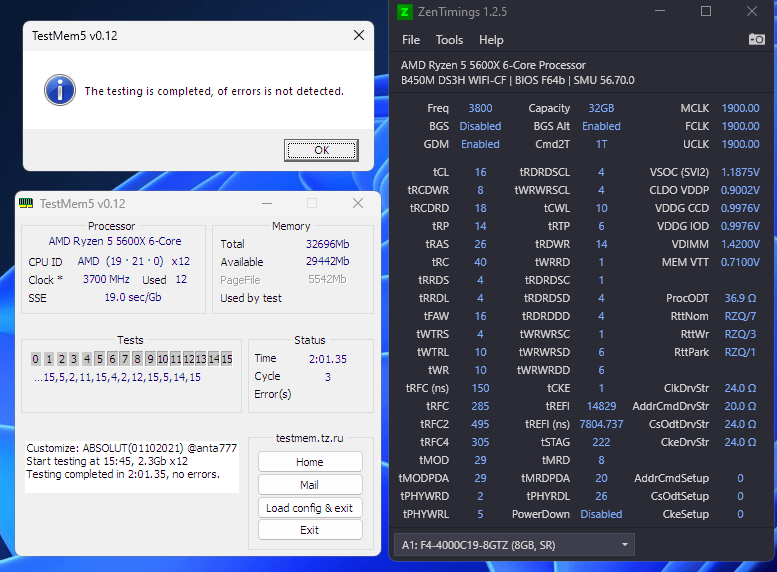Click the Freq value 3800
The image size is (777, 572).
480,108
